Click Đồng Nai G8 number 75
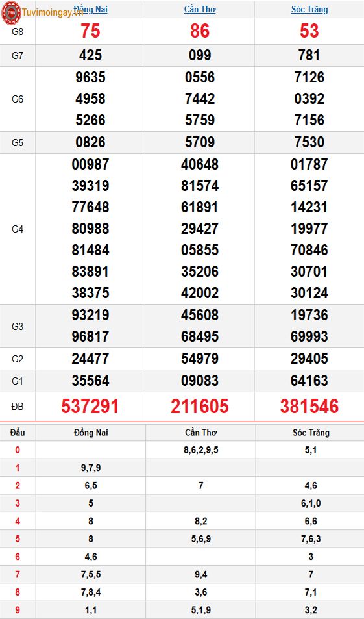This screenshot has width=364, height=619. pos(90,31)
